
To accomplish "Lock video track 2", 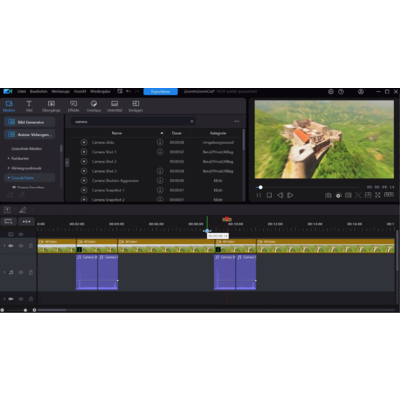I will point(31,299).
